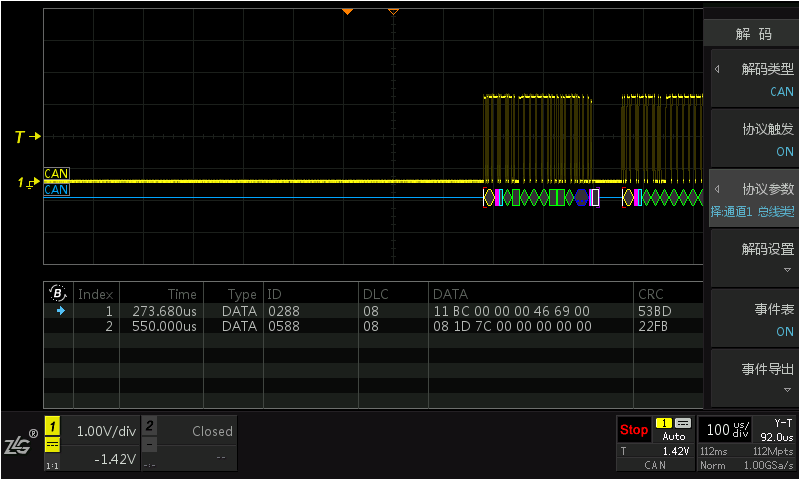800x480 pixels.
Task: Click the CRC value 53BD
Action: point(655,311)
